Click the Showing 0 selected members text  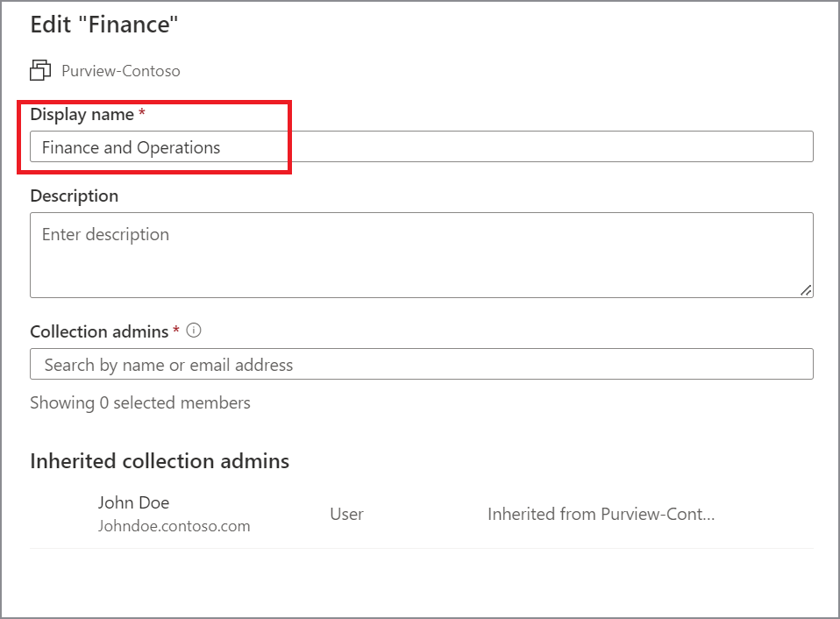coord(140,402)
